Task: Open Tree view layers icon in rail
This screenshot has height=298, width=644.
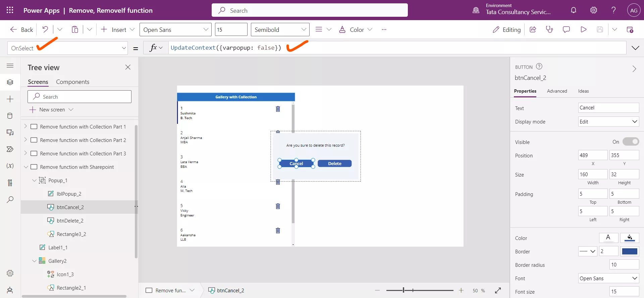Action: 10,82
